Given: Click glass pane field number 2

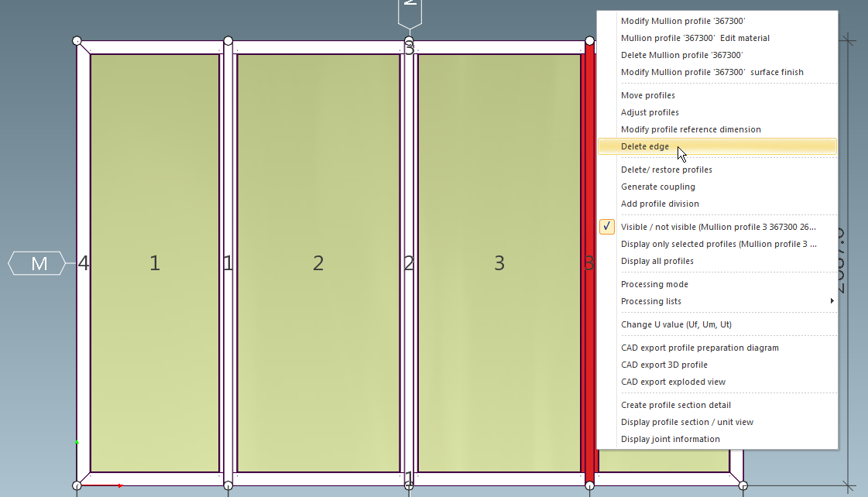Looking at the screenshot, I should 317,263.
